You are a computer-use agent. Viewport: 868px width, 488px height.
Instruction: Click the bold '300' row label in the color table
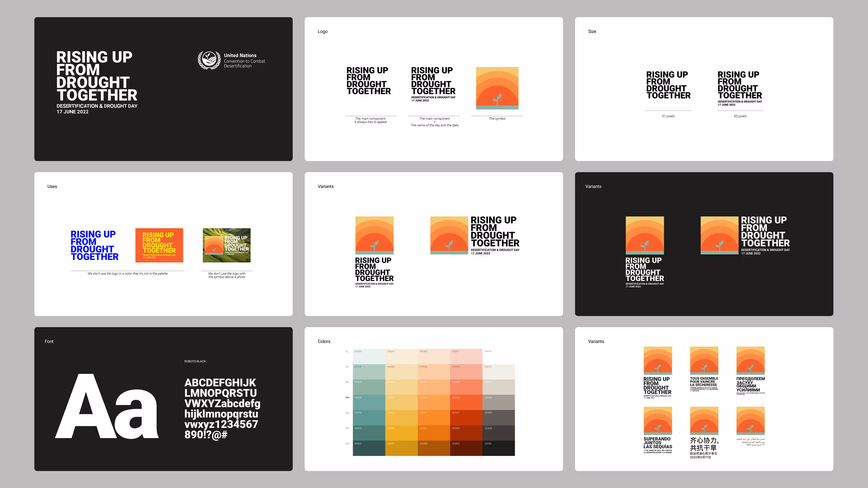point(347,397)
